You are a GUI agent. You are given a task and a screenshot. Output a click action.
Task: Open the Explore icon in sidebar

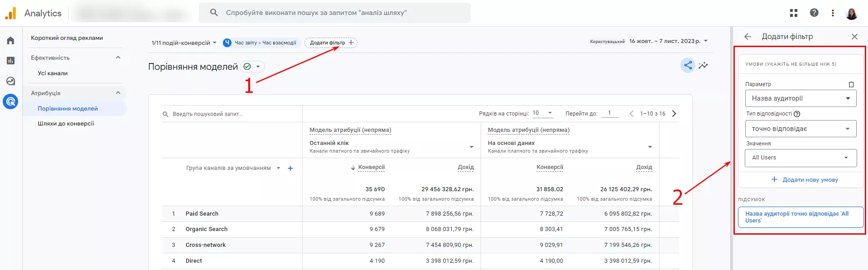click(x=10, y=81)
